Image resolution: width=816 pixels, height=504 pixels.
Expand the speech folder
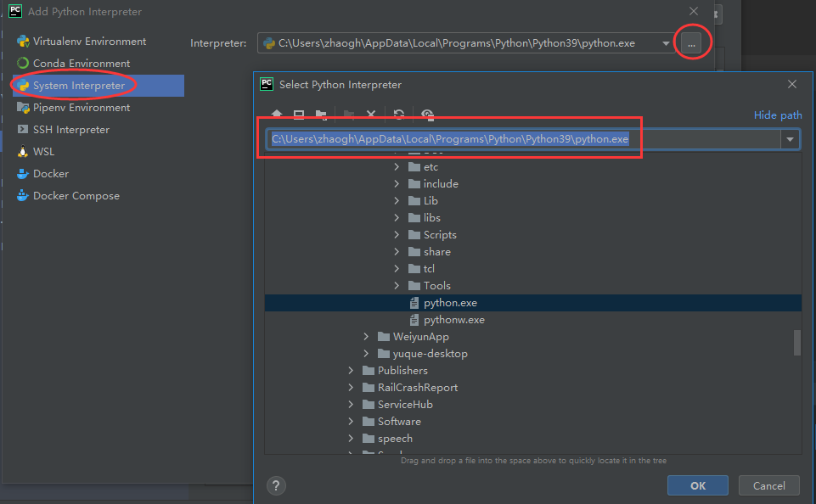point(351,439)
